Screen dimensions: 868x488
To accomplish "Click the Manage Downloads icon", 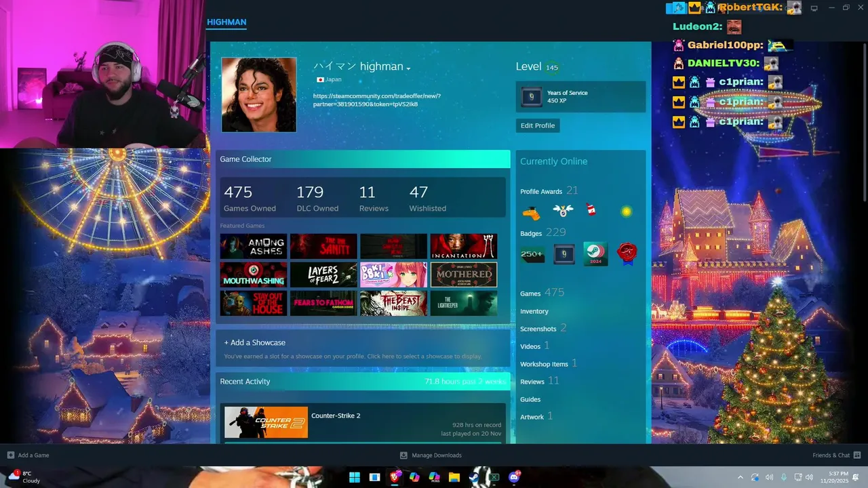I will [403, 455].
